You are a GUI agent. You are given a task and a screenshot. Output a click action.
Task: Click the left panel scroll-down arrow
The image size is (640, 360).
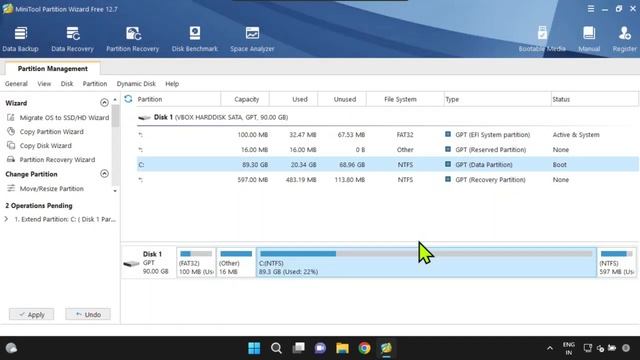pyautogui.click(x=115, y=190)
